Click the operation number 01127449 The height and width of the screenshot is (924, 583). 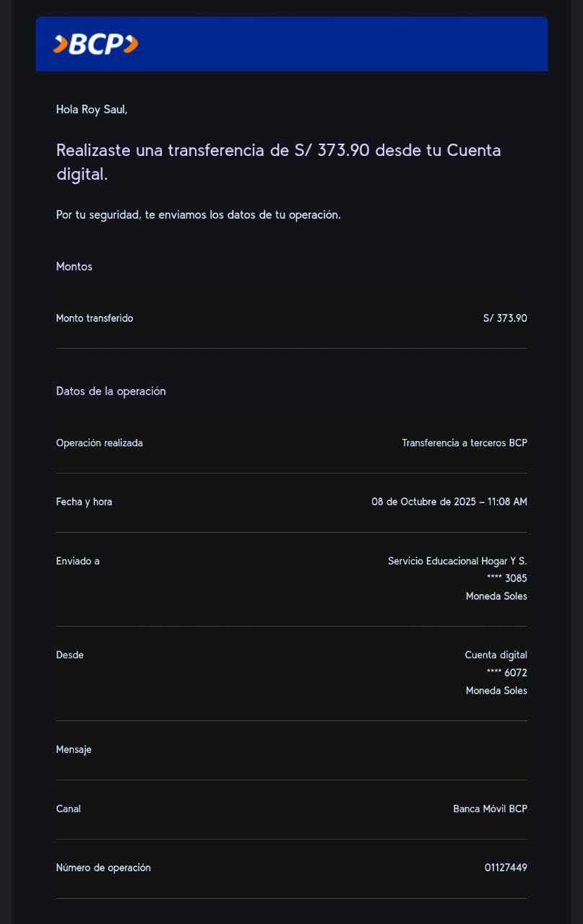click(506, 868)
